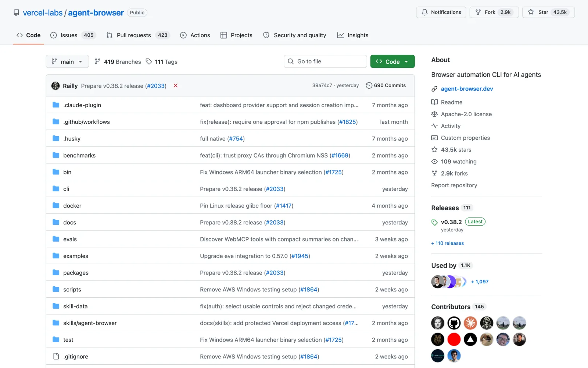This screenshot has height=368, width=588.
Task: Star the agent-browser repository
Action: pos(548,12)
